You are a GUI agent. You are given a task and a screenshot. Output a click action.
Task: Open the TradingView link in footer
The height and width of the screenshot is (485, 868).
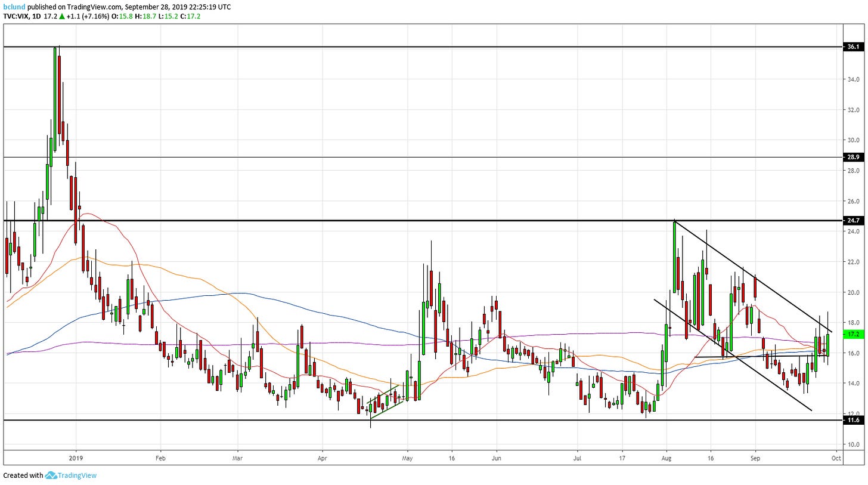(x=77, y=475)
